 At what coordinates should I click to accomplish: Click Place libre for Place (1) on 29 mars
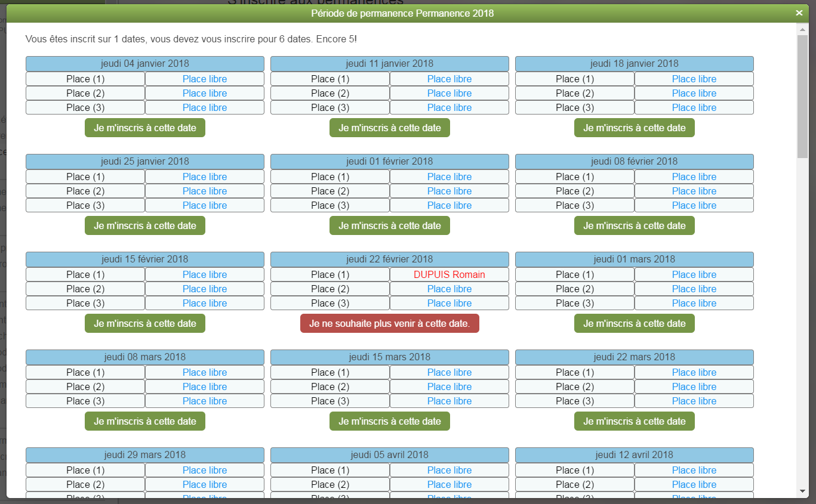(x=205, y=470)
